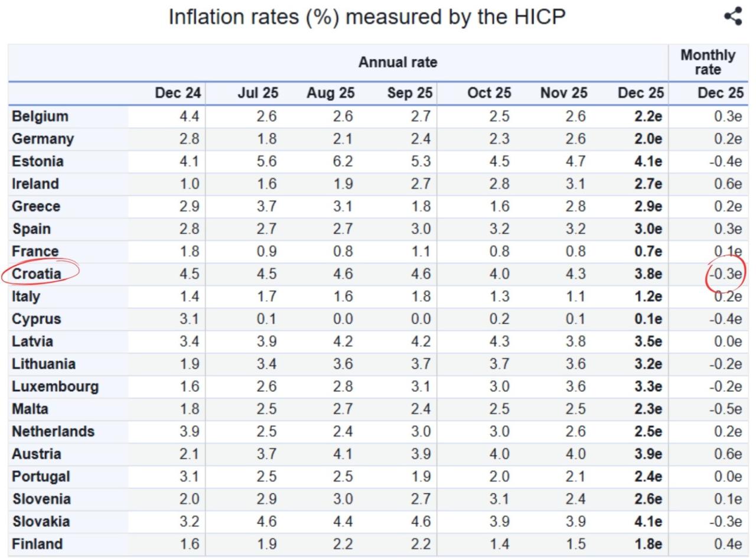Click the Estonia row label
Image resolution: width=756 pixels, height=560 pixels.
pyautogui.click(x=38, y=161)
